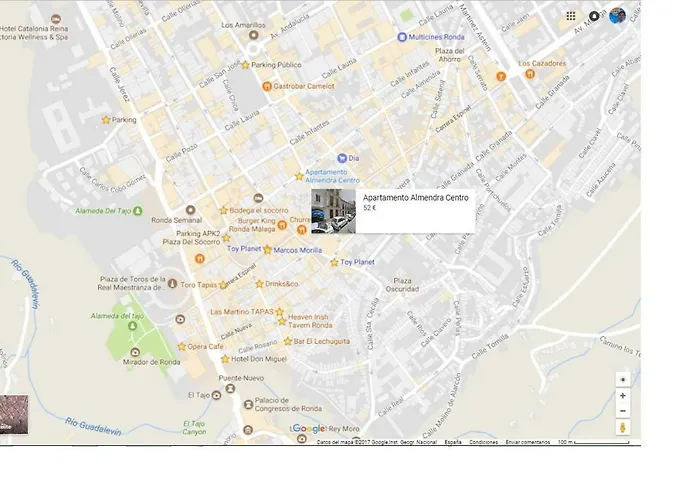Click the Multicines Ronda cinema marker

[402, 37]
